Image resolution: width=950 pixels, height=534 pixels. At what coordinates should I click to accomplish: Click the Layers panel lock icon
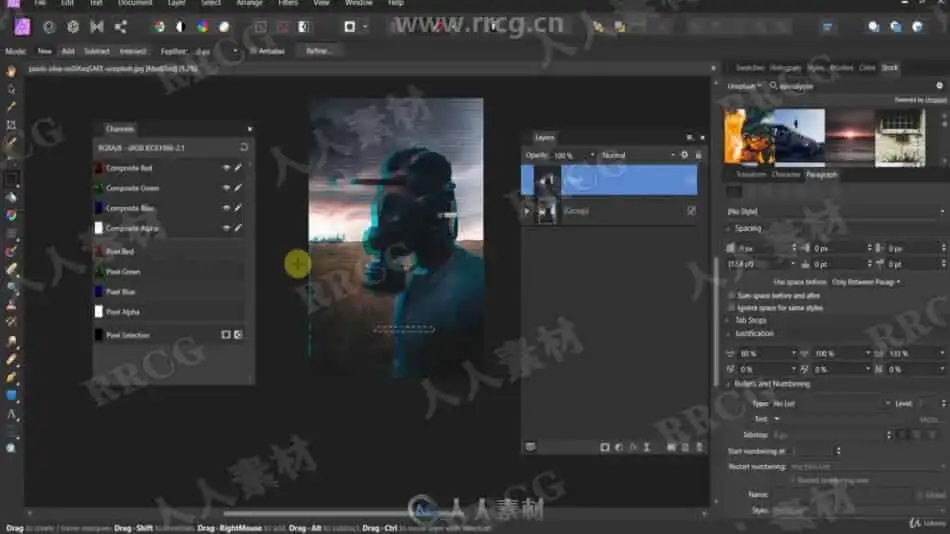tap(698, 155)
